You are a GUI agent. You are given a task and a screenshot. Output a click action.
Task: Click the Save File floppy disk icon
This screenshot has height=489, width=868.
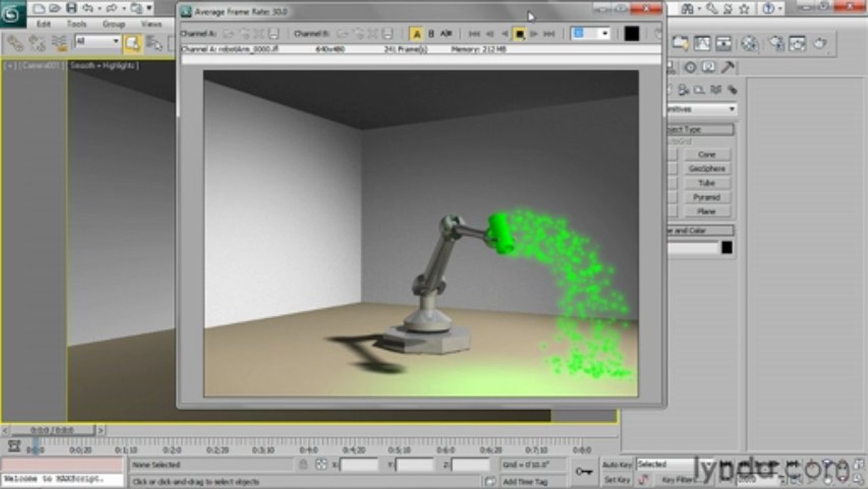pos(71,9)
